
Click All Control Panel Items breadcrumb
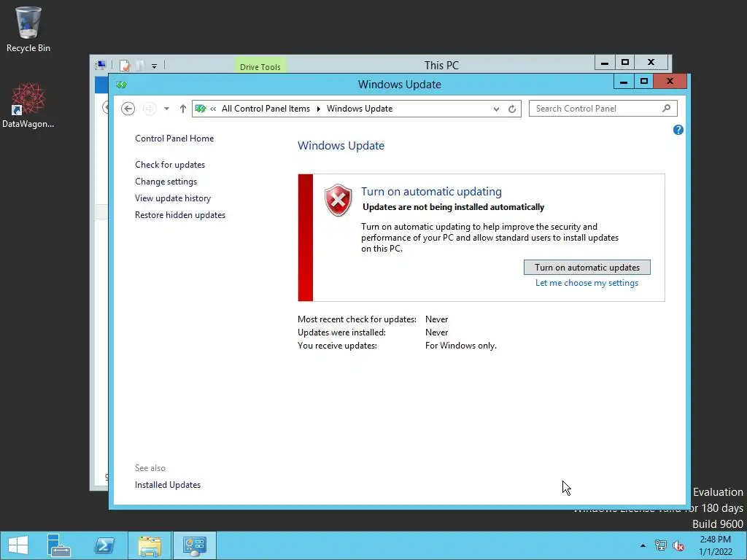pyautogui.click(x=266, y=109)
